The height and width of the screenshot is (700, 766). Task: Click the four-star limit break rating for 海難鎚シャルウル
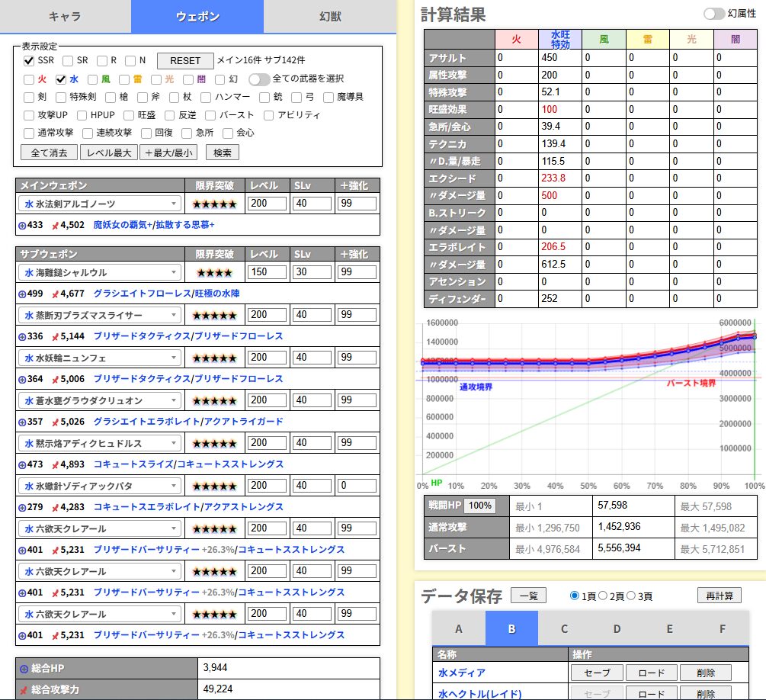click(214, 272)
